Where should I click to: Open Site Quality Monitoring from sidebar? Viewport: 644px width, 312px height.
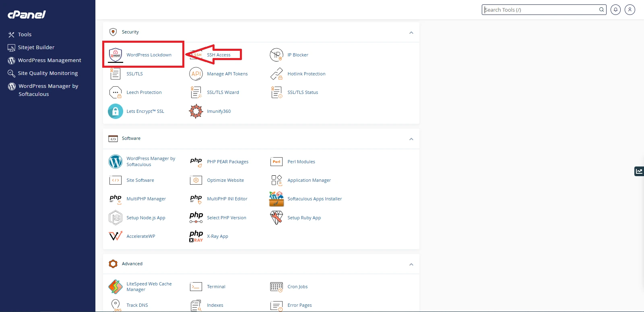coord(47,73)
